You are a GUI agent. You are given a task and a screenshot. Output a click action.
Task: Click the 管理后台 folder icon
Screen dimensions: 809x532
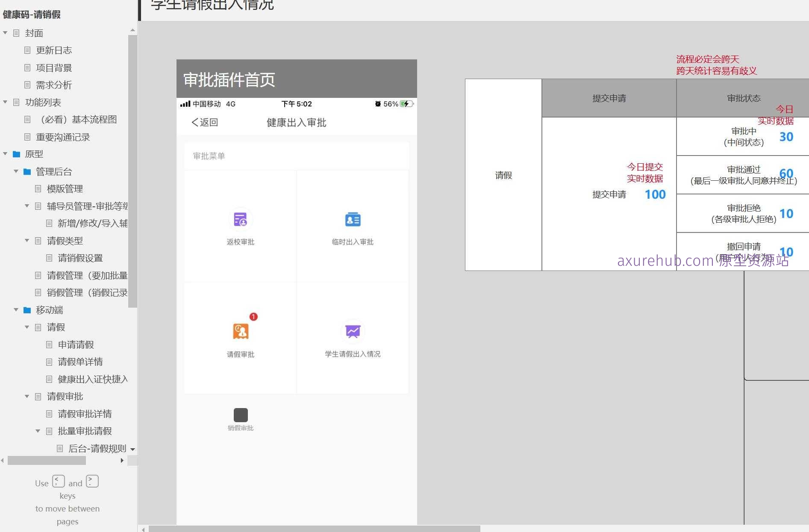[x=26, y=171]
